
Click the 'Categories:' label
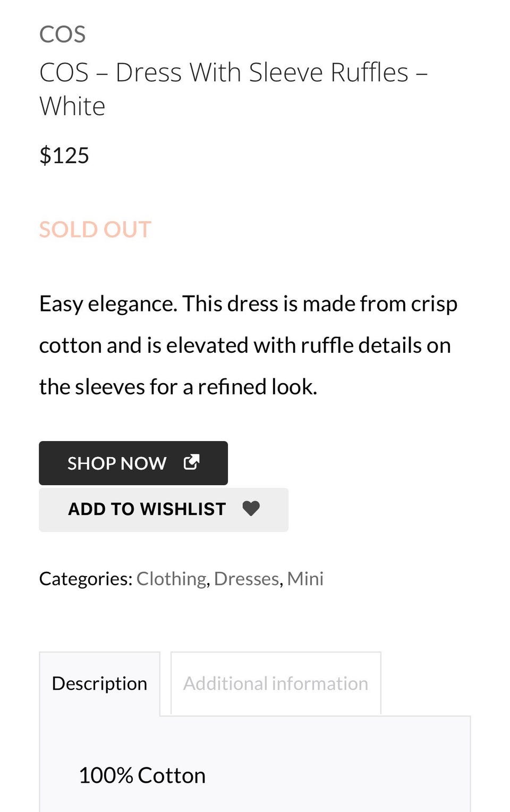click(86, 579)
